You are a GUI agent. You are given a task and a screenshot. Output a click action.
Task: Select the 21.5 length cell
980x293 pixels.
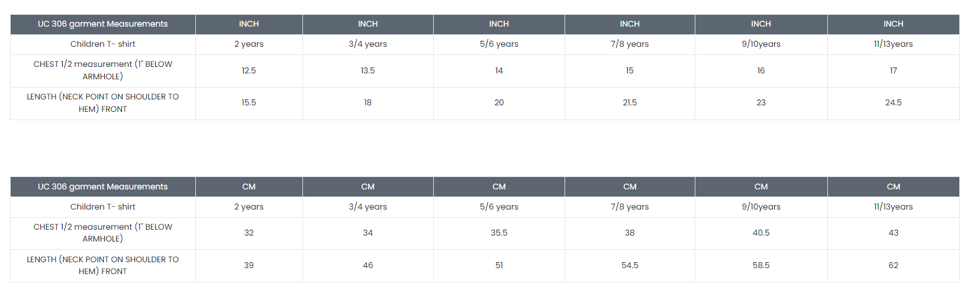(x=630, y=103)
